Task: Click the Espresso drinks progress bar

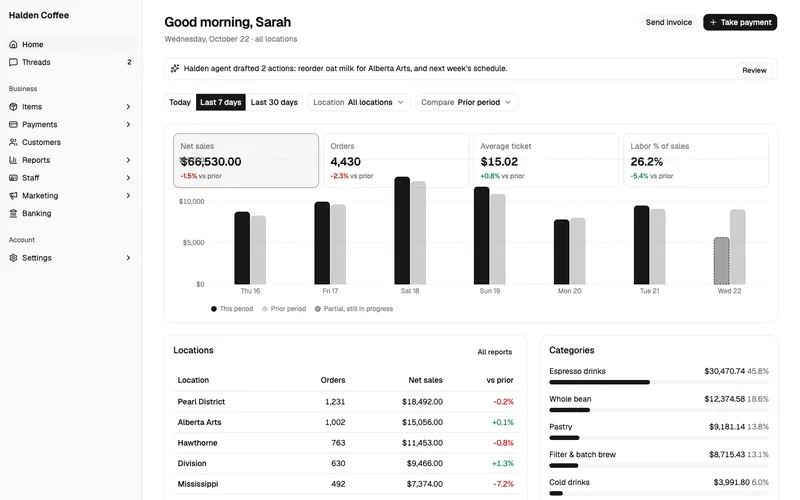Action: point(659,382)
